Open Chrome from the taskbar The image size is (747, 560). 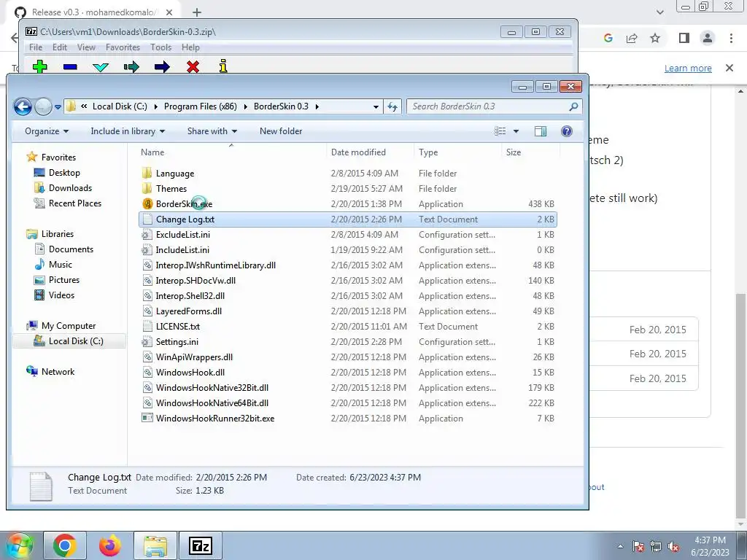65,545
